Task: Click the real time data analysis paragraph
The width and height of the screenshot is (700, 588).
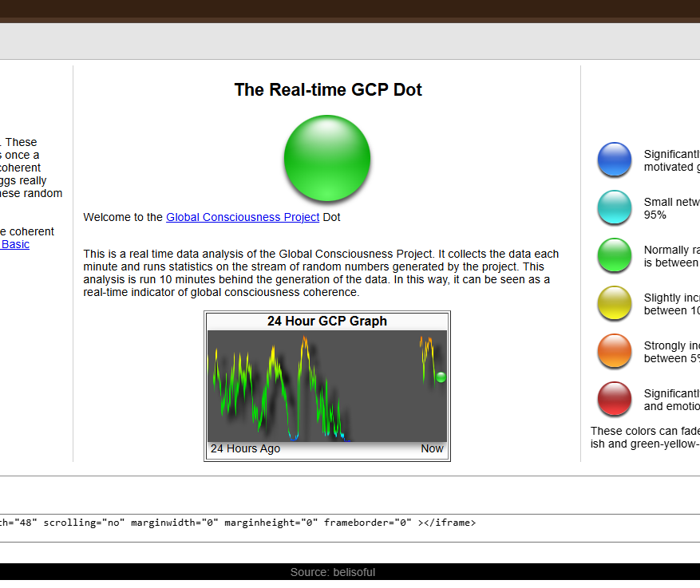Action: pos(321,273)
